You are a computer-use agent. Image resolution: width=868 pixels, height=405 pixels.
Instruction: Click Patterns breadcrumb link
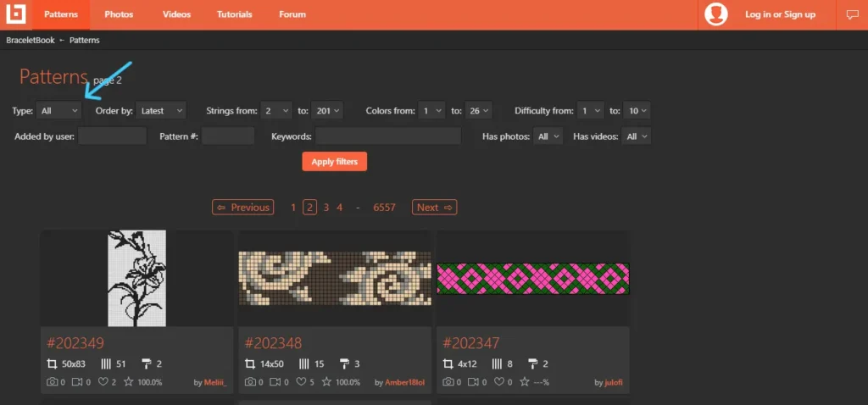point(85,41)
